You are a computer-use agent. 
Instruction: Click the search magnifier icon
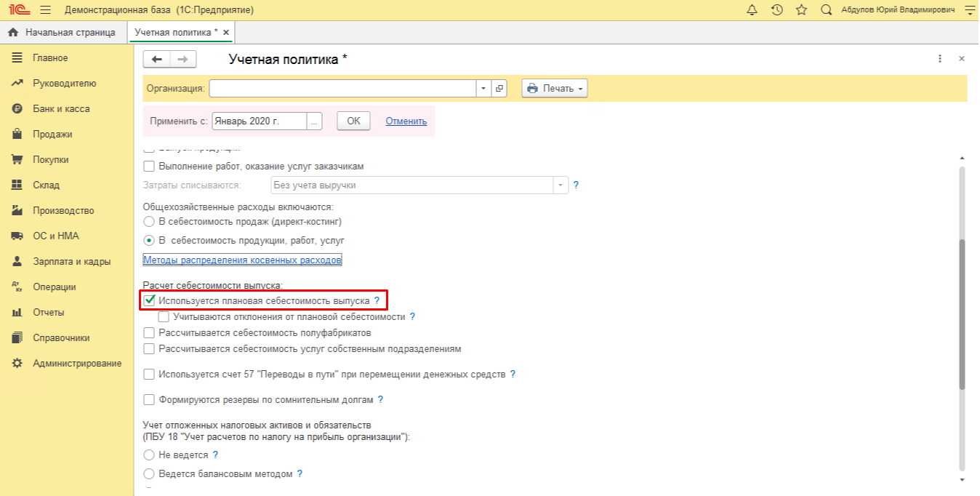pyautogui.click(x=826, y=10)
